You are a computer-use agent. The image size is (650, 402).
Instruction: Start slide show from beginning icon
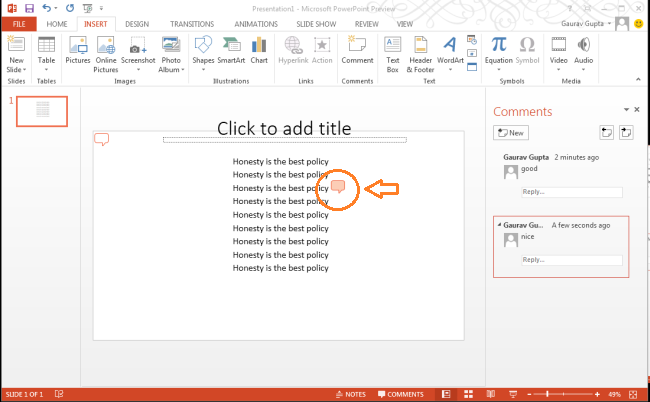tap(87, 8)
